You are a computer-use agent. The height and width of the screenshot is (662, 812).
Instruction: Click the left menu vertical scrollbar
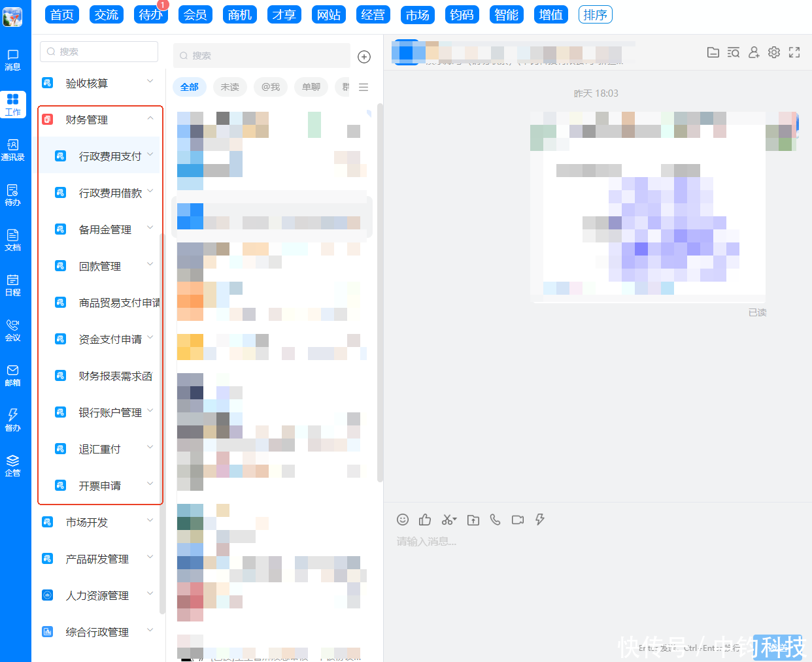coord(162,423)
